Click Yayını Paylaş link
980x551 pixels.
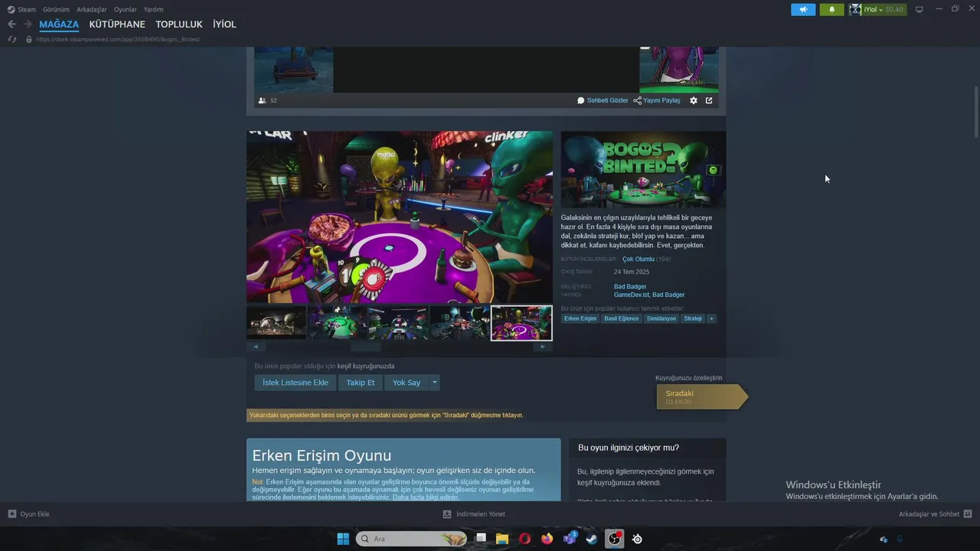click(657, 100)
